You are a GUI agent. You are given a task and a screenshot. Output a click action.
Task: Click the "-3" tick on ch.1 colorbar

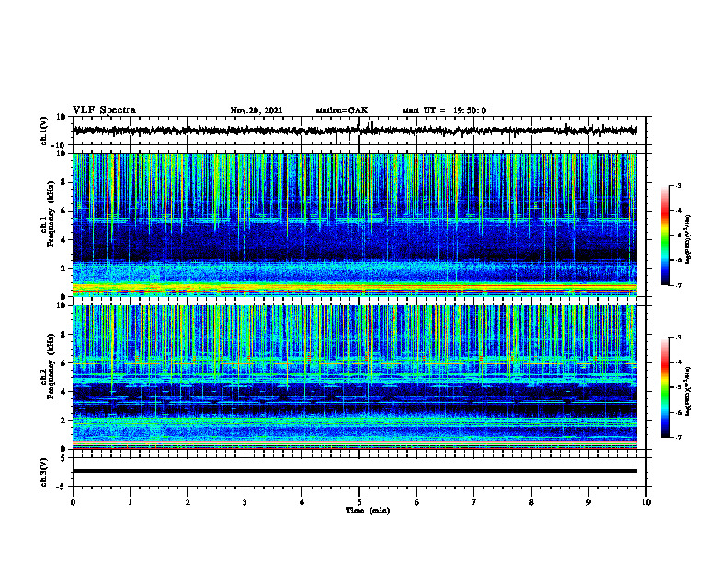coord(678,185)
